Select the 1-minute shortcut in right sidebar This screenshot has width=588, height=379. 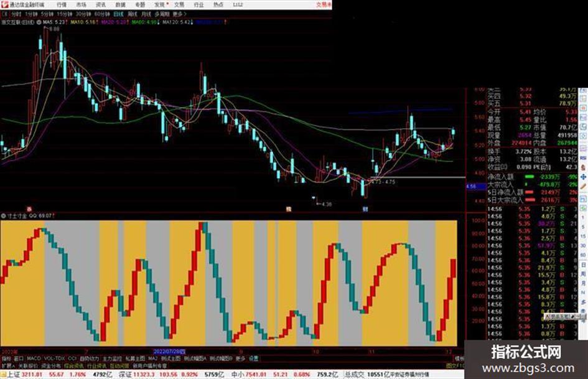coord(583,218)
